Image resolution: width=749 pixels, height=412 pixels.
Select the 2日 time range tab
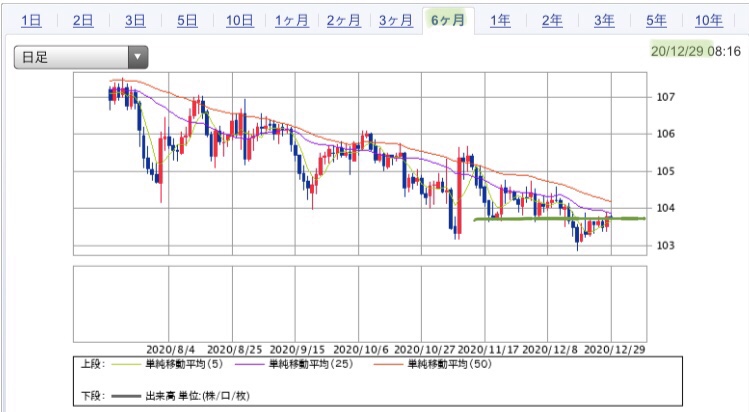click(83, 21)
